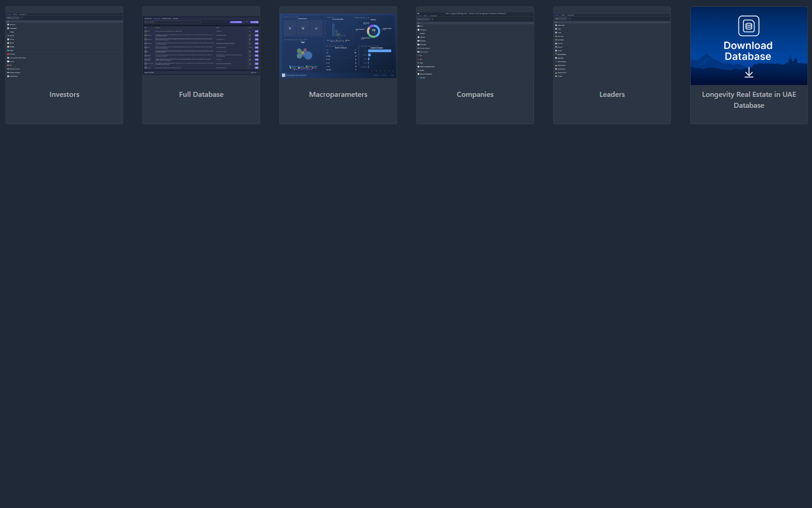Click the Investors card title

pos(64,95)
